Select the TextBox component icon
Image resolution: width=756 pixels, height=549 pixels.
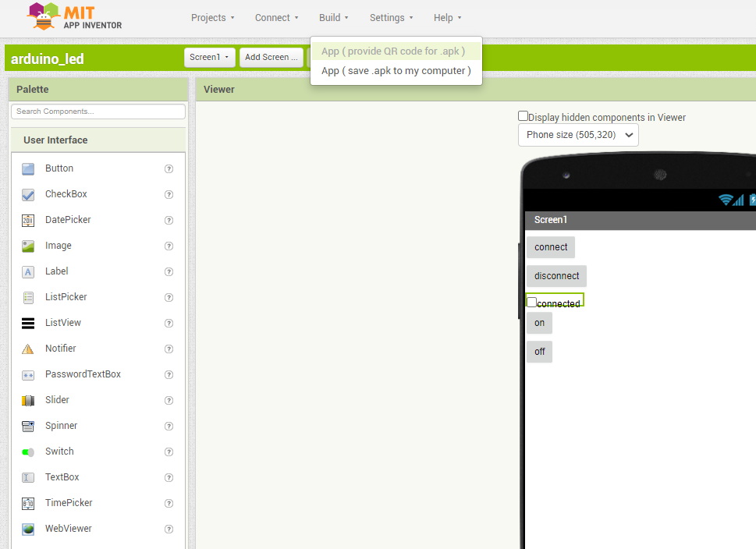tap(28, 478)
